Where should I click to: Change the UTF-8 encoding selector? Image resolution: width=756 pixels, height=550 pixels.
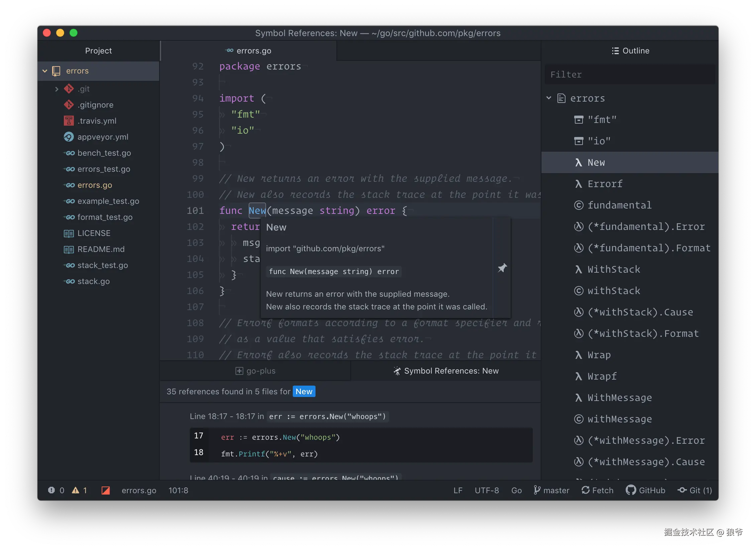[x=486, y=490]
